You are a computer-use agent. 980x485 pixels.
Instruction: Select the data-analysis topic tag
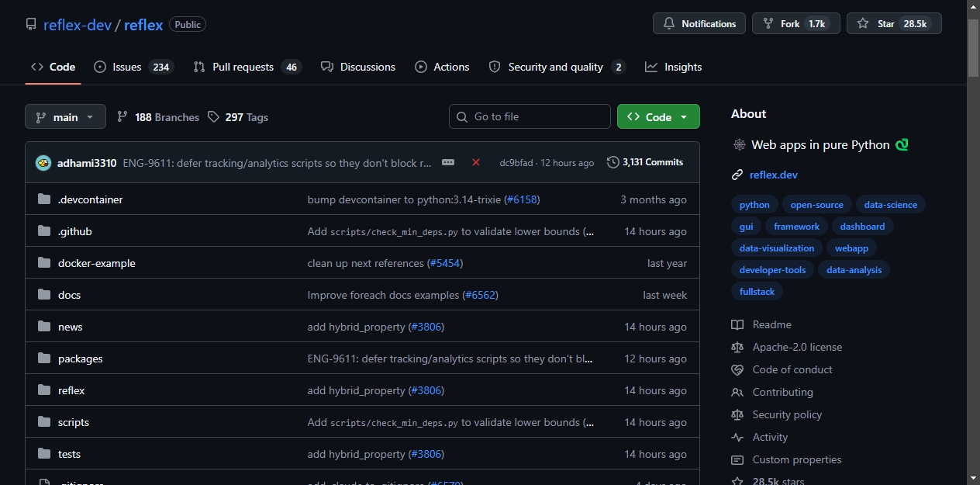854,270
